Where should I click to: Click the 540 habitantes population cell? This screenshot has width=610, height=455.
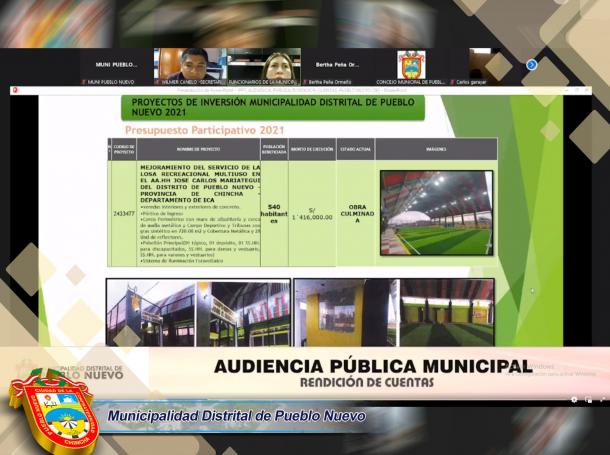274,212
